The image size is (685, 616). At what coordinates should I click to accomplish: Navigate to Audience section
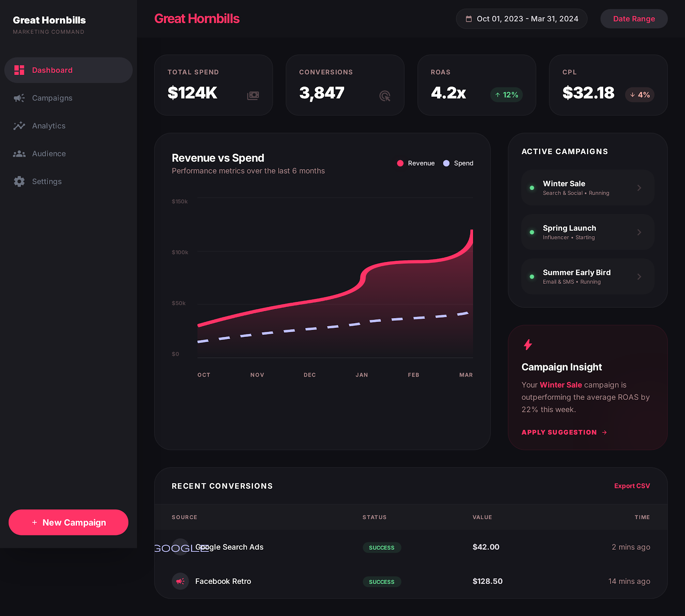click(68, 154)
